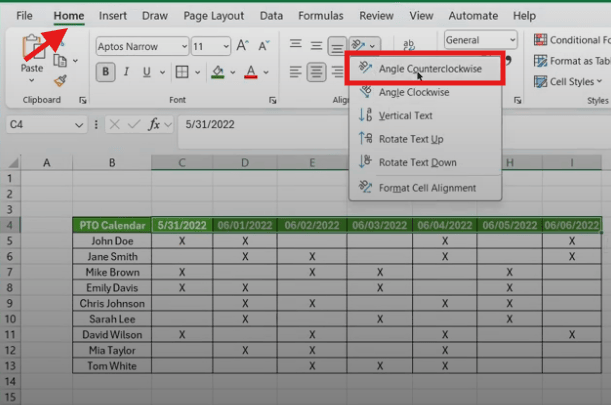Switch to the Formulas ribbon tab
611x405 pixels.
tap(321, 16)
